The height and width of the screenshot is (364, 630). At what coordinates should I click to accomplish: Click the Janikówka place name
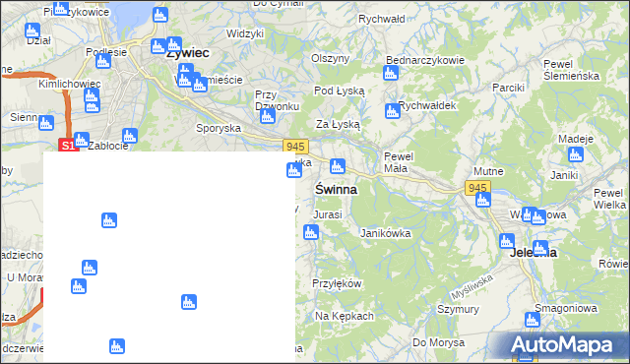(386, 233)
